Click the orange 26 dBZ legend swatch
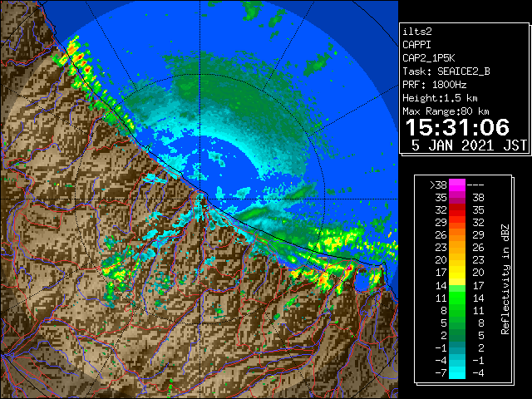This screenshot has width=532, height=399. 457,235
